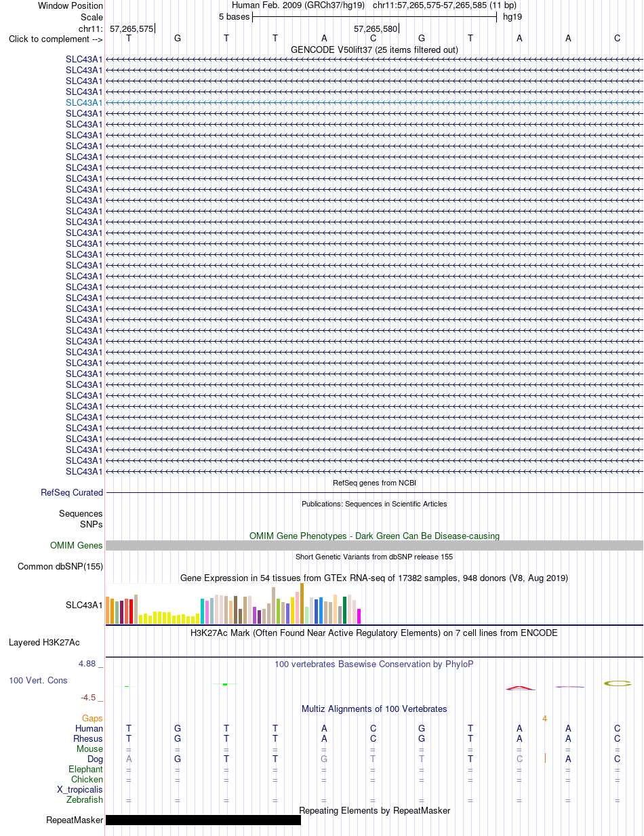Click 'Publications: Sequences in Scientific Articles' title
Screen dimensions: 644x836
[374, 504]
